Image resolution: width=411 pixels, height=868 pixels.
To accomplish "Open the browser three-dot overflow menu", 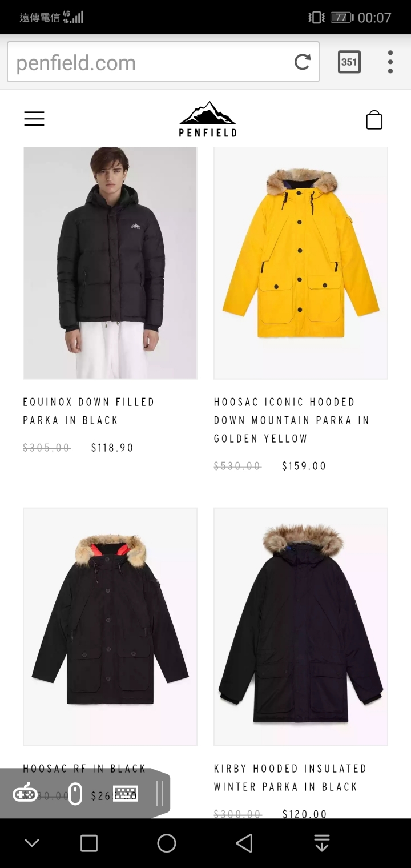I will [390, 62].
